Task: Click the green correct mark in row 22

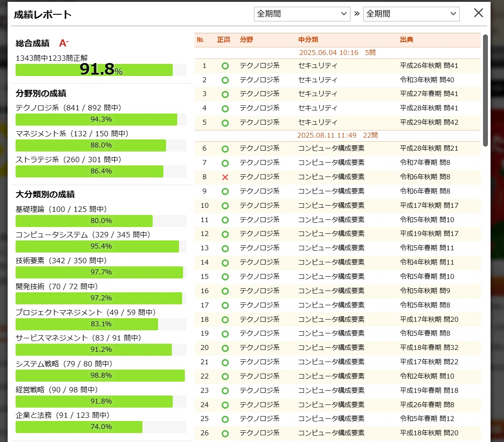Action: click(x=225, y=376)
